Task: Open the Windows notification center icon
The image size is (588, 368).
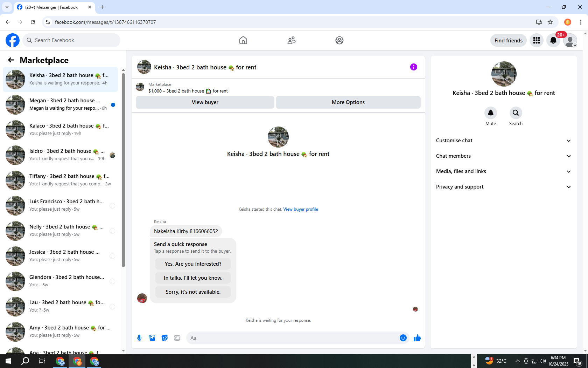Action: [577, 361]
